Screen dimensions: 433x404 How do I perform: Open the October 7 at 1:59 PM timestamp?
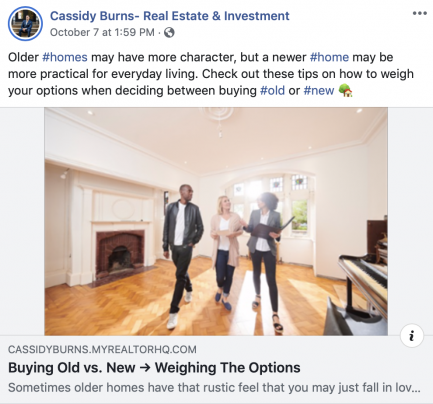click(x=102, y=33)
